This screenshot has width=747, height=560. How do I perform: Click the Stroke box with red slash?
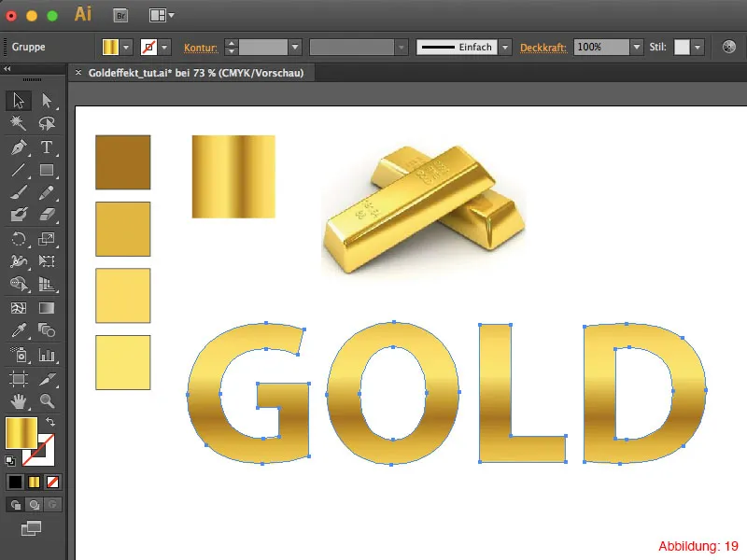[x=45, y=456]
